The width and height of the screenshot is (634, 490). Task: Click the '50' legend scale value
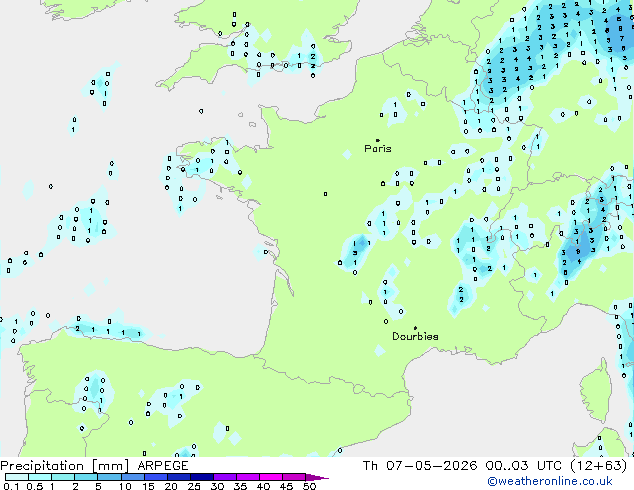click(309, 486)
